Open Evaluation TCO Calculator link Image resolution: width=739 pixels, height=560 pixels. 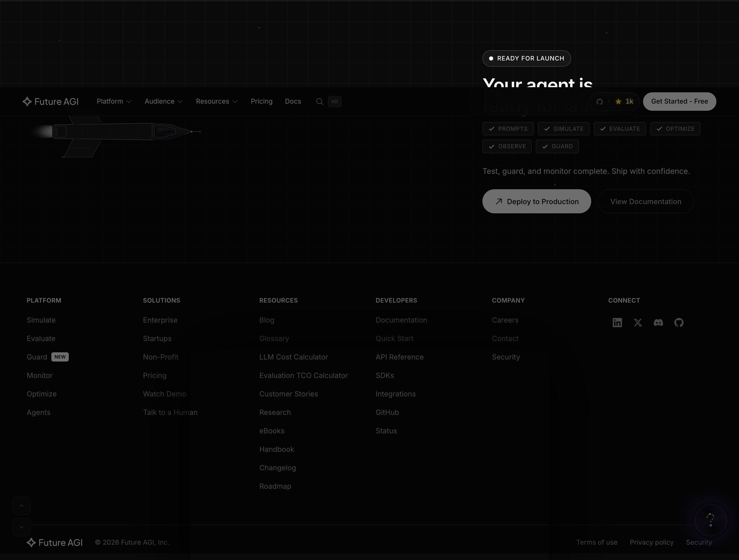[x=304, y=375]
